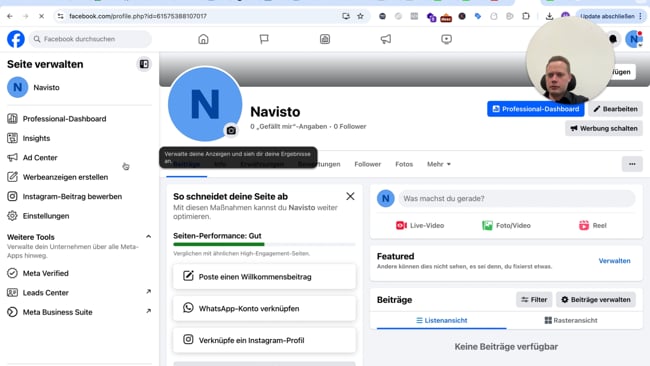This screenshot has width=650, height=366.
Task: Open the Video play icon in top navigation
Action: coord(446,39)
